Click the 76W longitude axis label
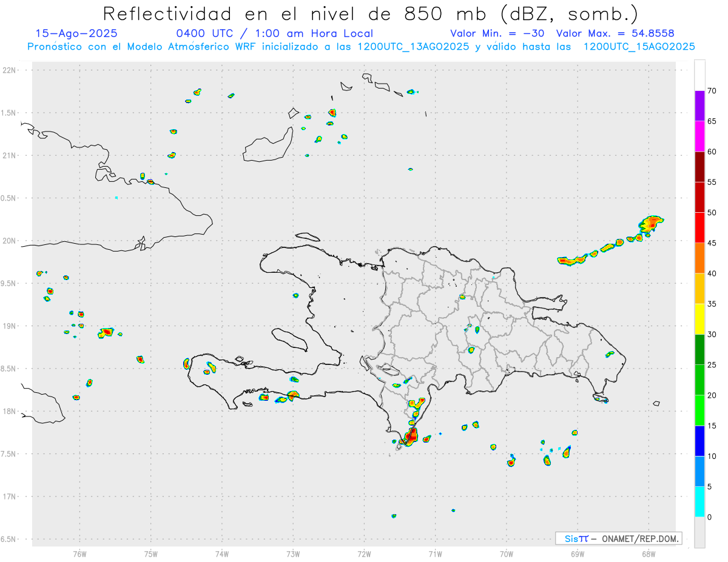The image size is (728, 562). click(x=79, y=554)
